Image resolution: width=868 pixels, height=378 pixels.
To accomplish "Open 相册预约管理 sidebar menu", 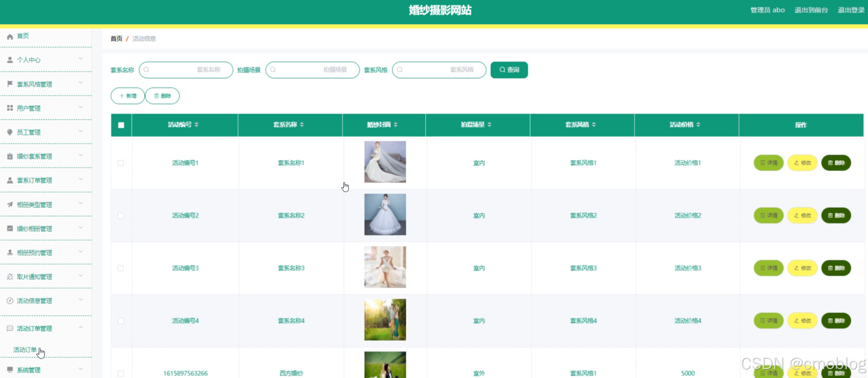I will (x=46, y=253).
